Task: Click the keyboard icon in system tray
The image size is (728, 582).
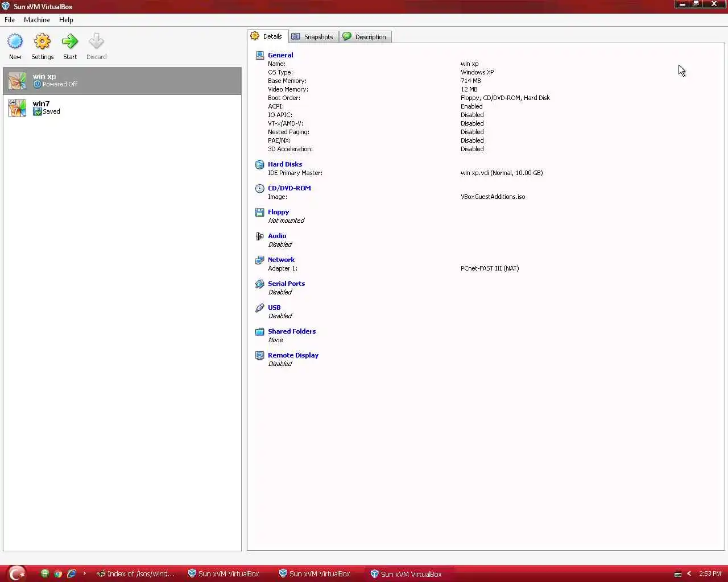Action: coord(678,574)
